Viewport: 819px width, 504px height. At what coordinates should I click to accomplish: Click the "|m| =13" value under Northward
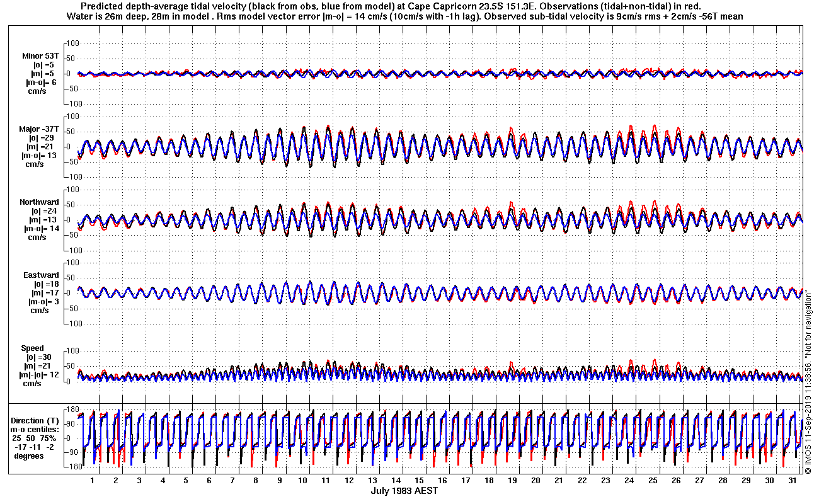(x=43, y=220)
